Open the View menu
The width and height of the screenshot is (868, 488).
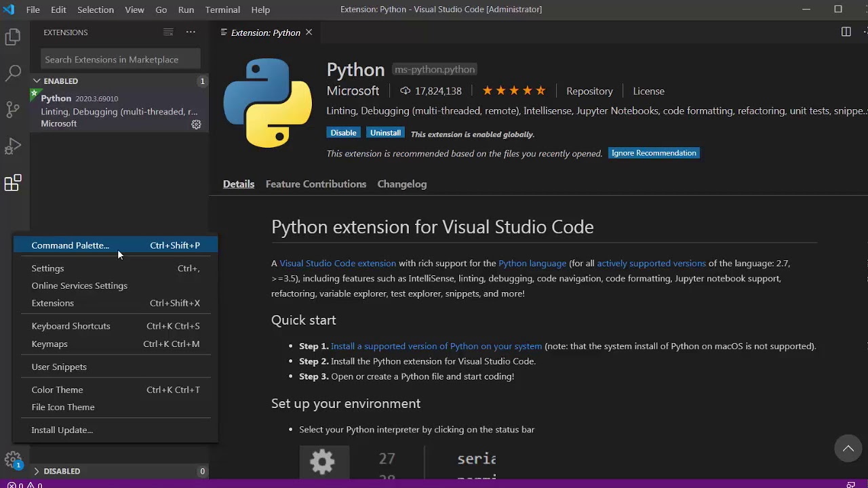[x=134, y=9]
